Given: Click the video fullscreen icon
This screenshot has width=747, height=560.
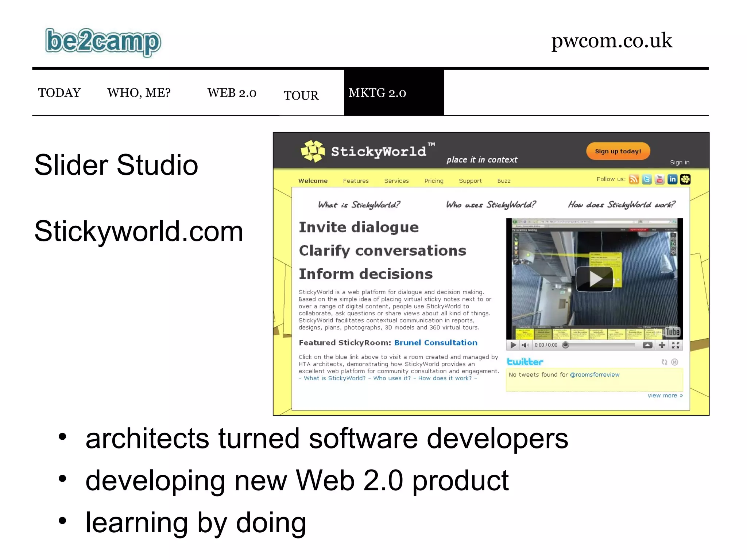Looking at the screenshot, I should 676,345.
